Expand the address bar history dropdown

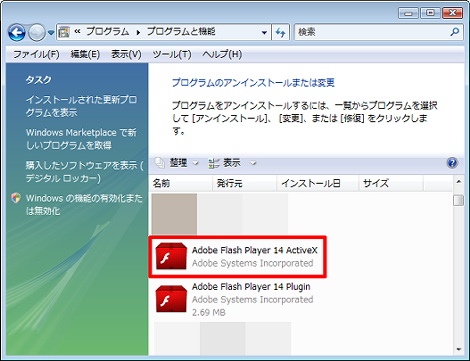[x=264, y=32]
